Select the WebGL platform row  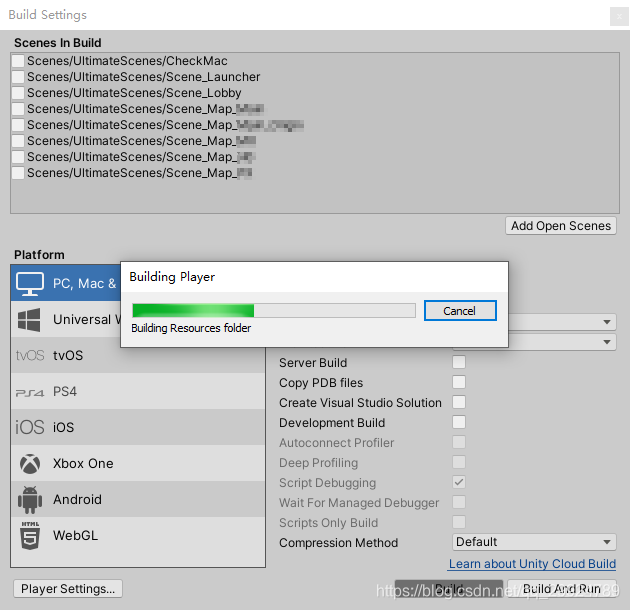click(138, 535)
